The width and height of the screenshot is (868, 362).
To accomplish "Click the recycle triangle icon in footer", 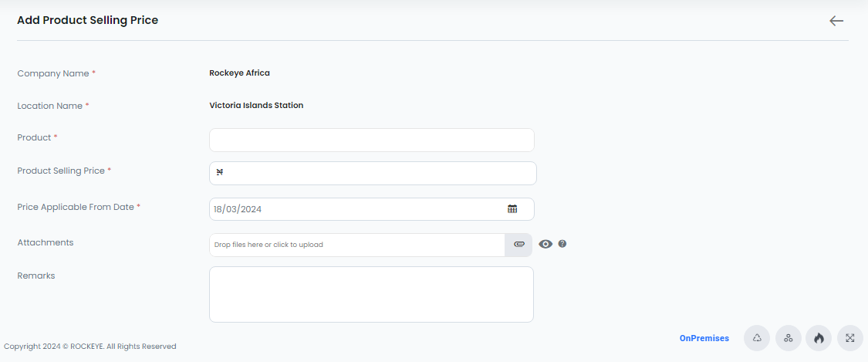I will tap(757, 337).
